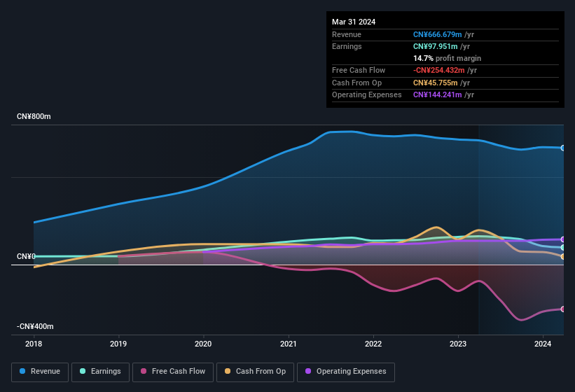Click the 2021 x-axis label
The image size is (575, 392).
289,344
